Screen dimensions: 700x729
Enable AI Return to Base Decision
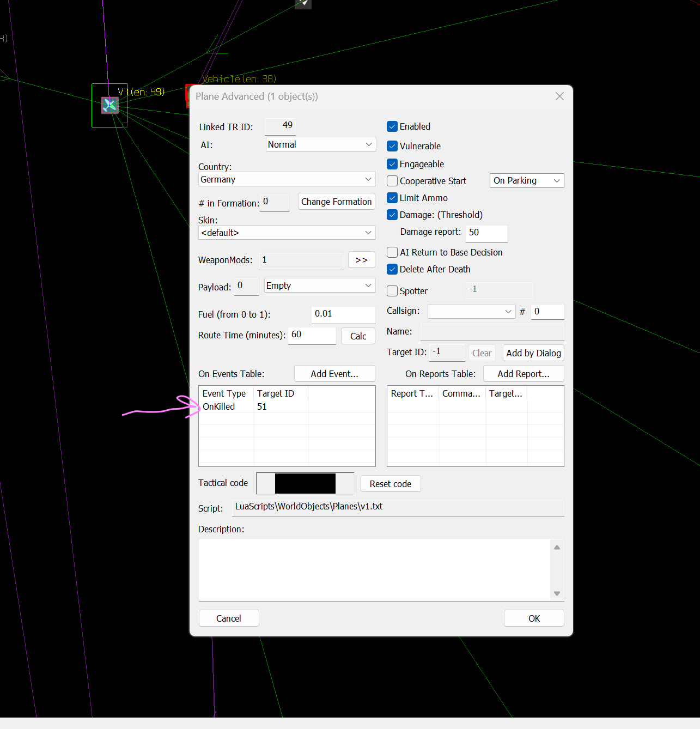coord(392,252)
